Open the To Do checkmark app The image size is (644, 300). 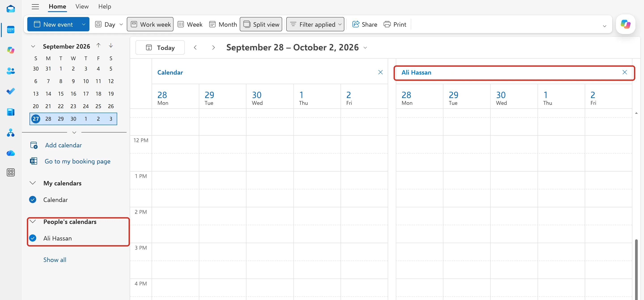pos(11,91)
